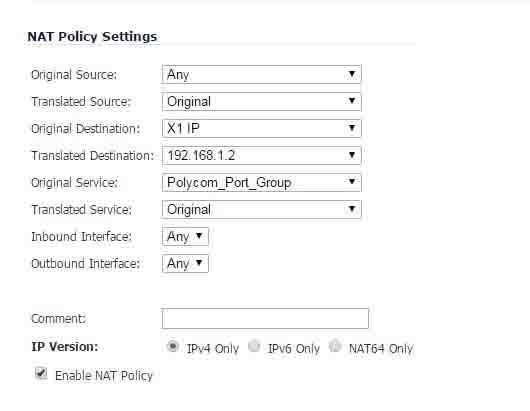The height and width of the screenshot is (411, 530).
Task: Click the Original Destination dropdown arrow
Action: (352, 128)
